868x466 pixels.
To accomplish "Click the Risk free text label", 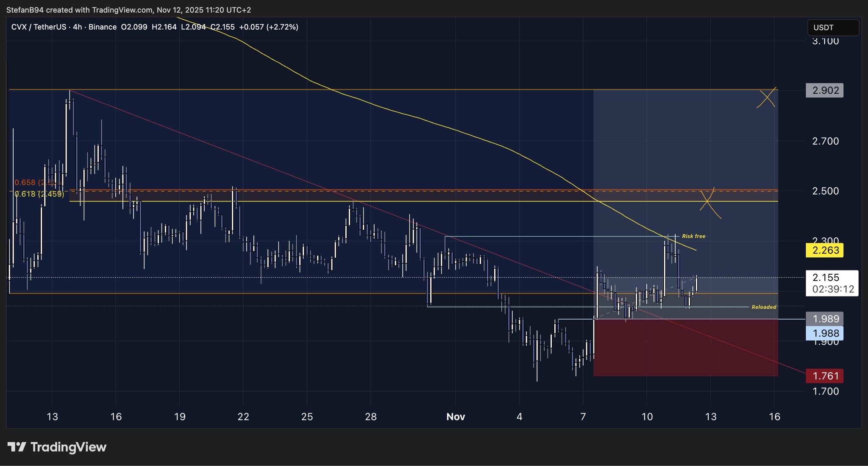I will point(693,236).
